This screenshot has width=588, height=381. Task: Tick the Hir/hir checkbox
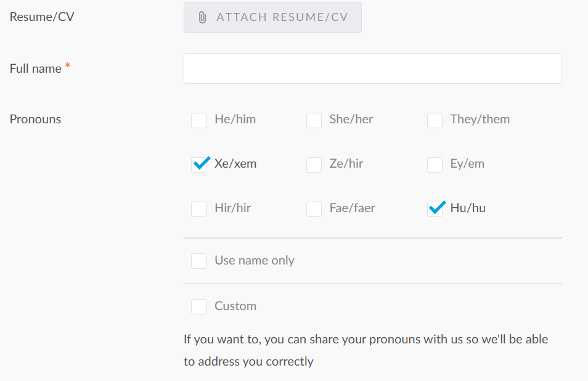tap(198, 209)
